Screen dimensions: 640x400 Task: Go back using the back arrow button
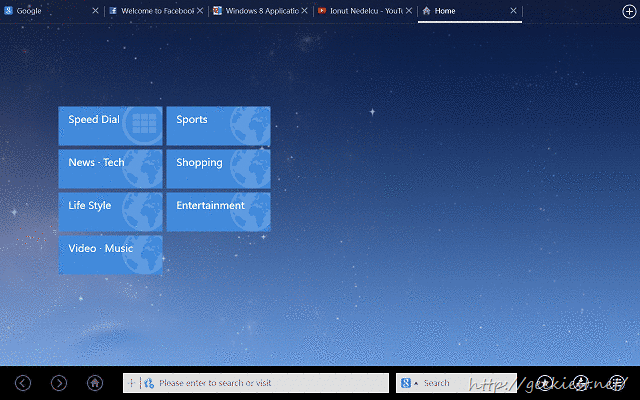(23, 382)
